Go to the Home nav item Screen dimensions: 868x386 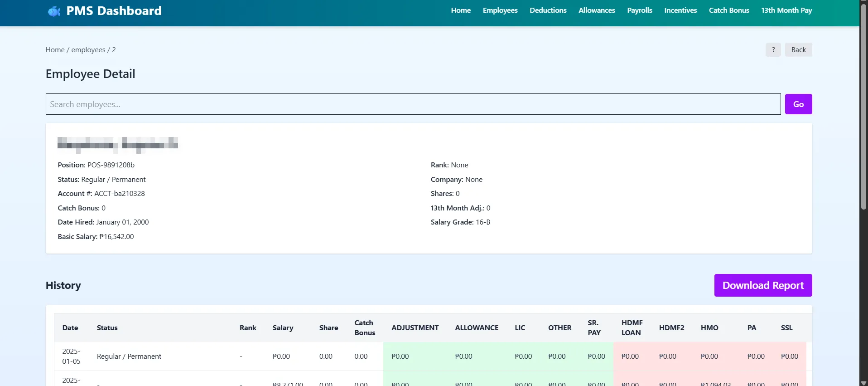pos(461,10)
